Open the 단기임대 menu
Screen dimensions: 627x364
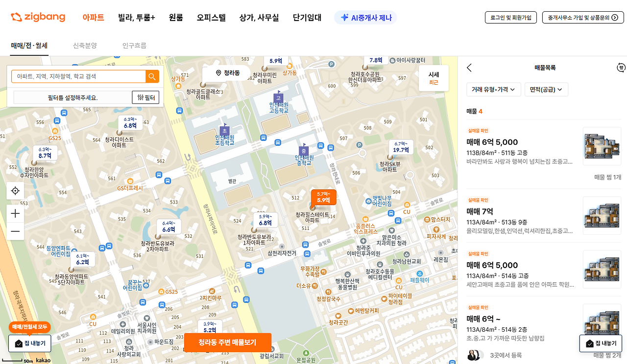[x=307, y=18]
